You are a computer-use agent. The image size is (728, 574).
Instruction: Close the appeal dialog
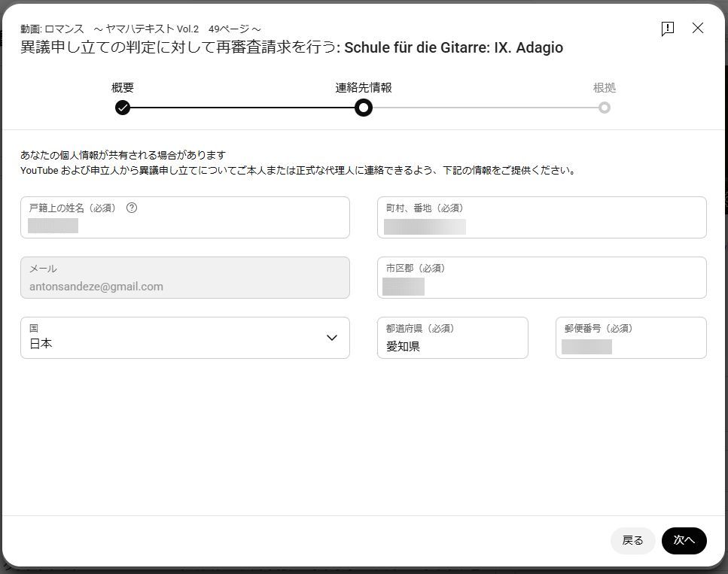tap(698, 28)
